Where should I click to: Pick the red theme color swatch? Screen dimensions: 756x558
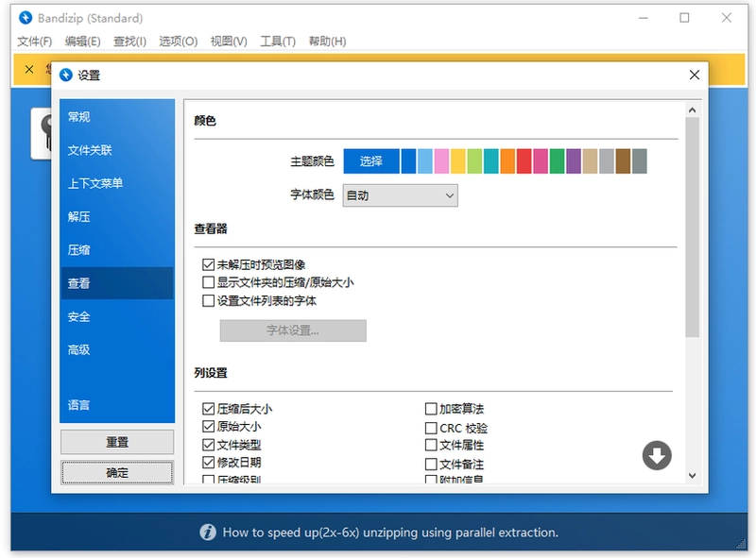[524, 161]
